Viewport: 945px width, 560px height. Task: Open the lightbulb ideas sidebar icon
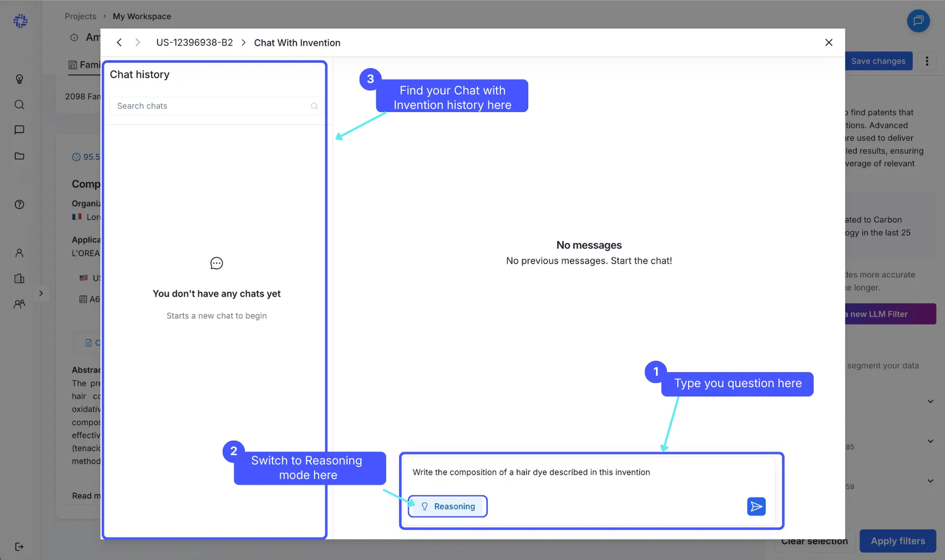pos(19,79)
